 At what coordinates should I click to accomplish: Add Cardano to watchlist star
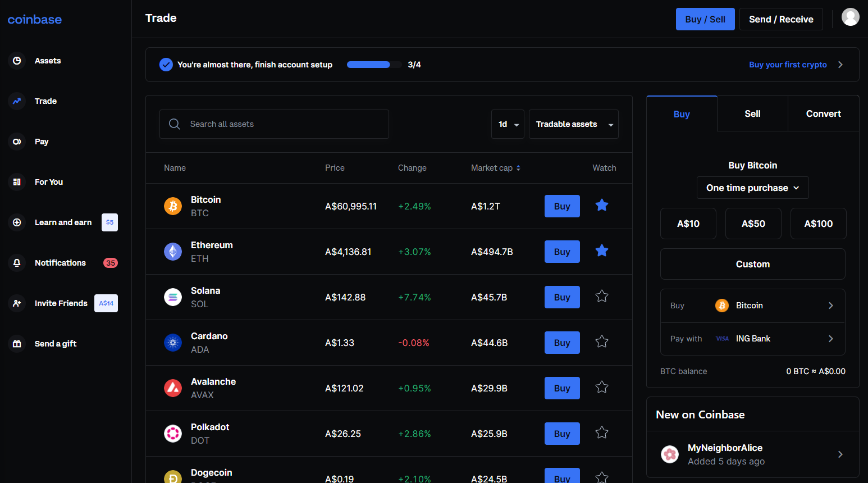tap(602, 342)
